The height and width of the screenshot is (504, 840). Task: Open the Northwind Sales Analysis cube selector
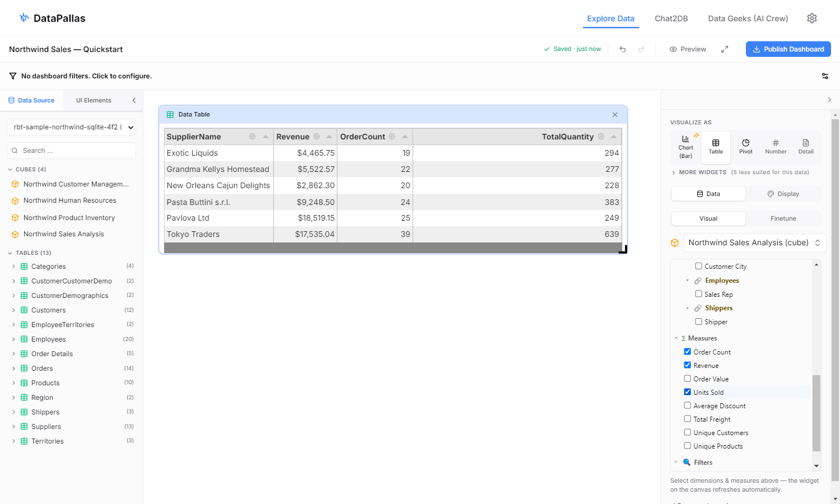click(x=755, y=242)
